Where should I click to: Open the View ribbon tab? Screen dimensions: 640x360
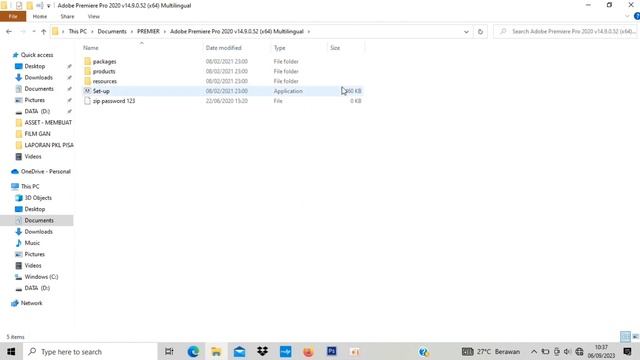click(x=93, y=16)
